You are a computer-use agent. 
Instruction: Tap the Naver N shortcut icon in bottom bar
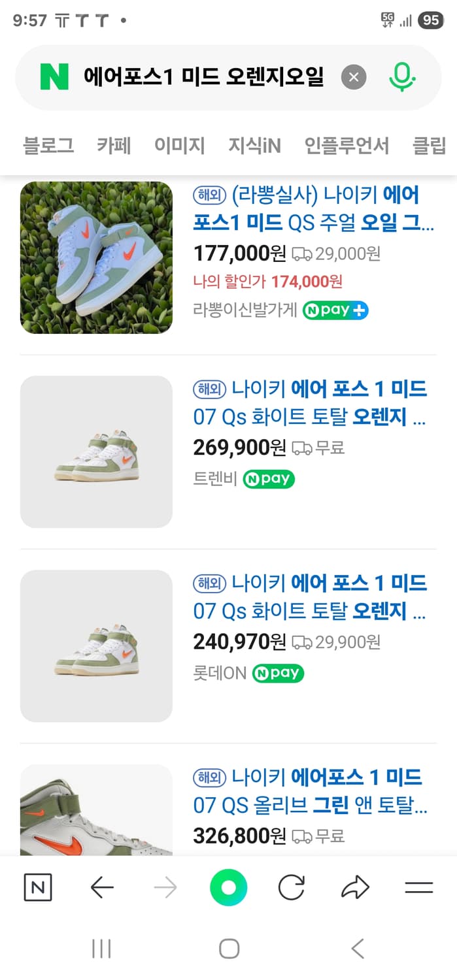37,887
